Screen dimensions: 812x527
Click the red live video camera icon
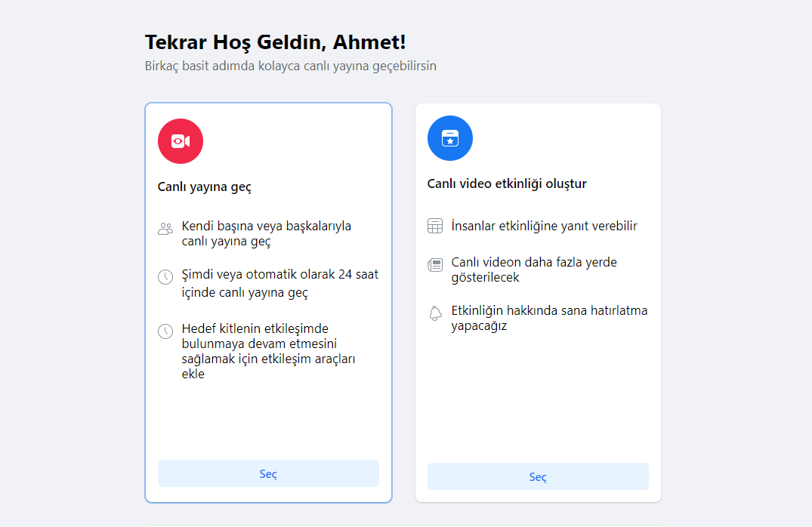click(x=180, y=140)
